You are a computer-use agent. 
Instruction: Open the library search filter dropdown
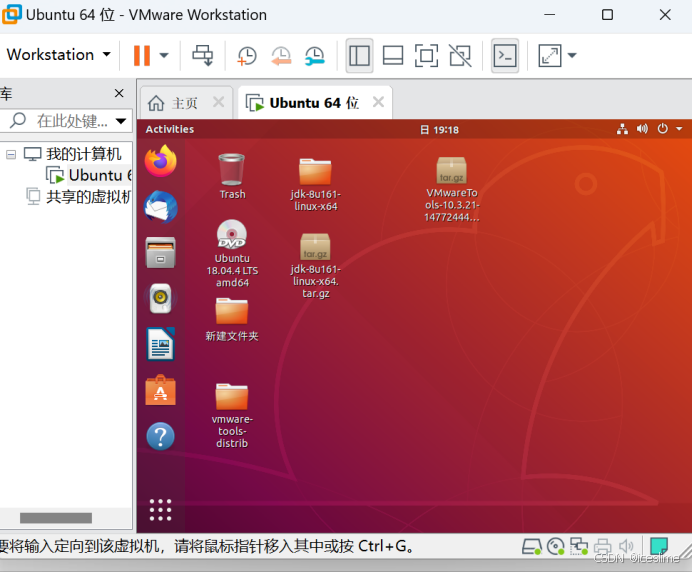[121, 121]
